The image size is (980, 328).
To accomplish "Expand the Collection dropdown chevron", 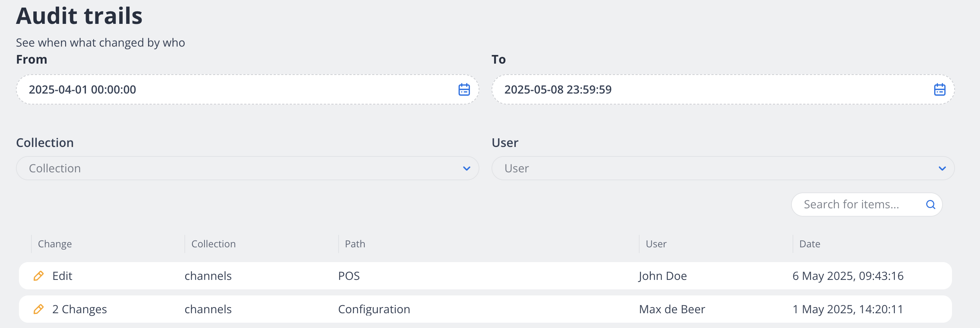I will point(467,169).
